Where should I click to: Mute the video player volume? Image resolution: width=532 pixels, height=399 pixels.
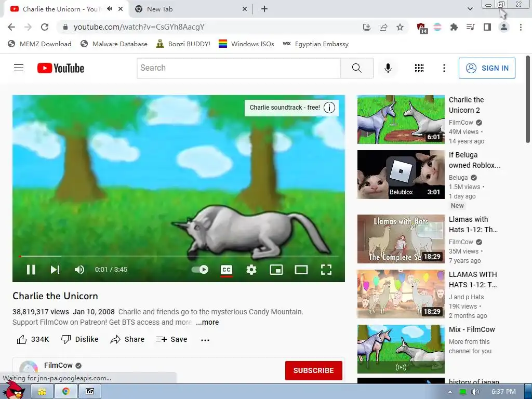[x=79, y=270]
